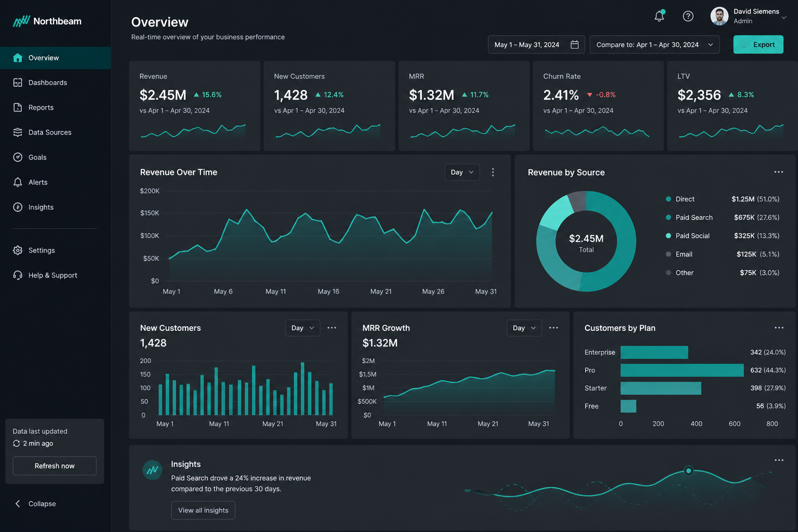This screenshot has width=798, height=532.
Task: Expand the user account menu chevron
Action: coord(784,18)
